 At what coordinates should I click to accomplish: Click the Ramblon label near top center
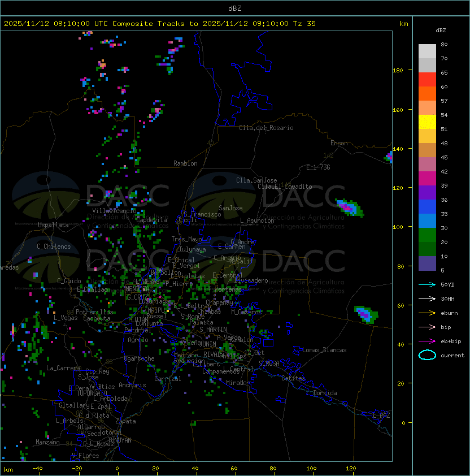click(185, 163)
